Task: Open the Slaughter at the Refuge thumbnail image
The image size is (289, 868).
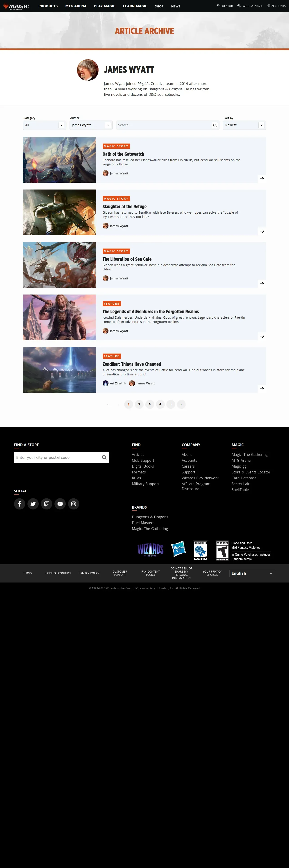Action: [x=59, y=212]
